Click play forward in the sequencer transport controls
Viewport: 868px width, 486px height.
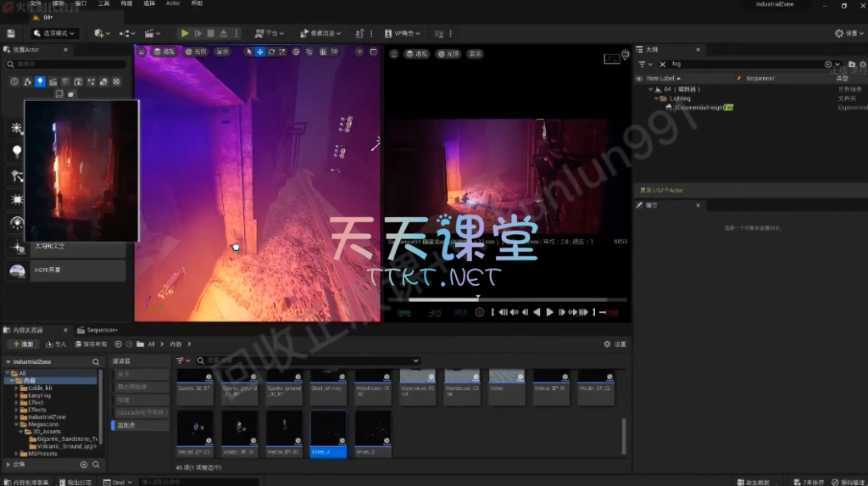tap(549, 312)
